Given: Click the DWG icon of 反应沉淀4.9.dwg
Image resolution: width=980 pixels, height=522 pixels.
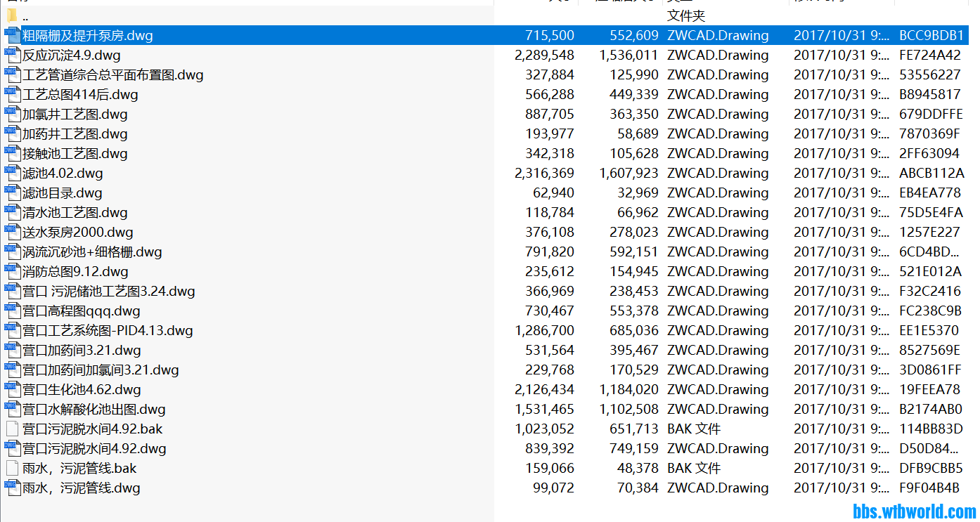Looking at the screenshot, I should [x=12, y=55].
